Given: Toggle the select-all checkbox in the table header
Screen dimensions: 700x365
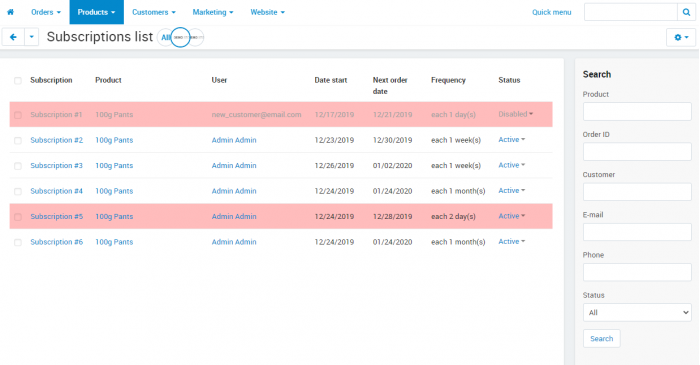Looking at the screenshot, I should pyautogui.click(x=18, y=81).
